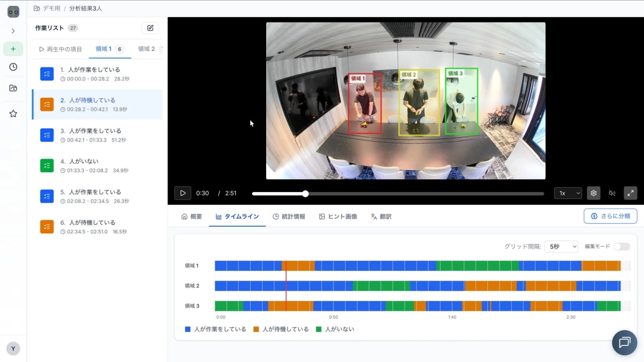Image resolution: width=644 pixels, height=362 pixels.
Task: Toggle fullscreen mode on the video player
Action: tap(631, 193)
